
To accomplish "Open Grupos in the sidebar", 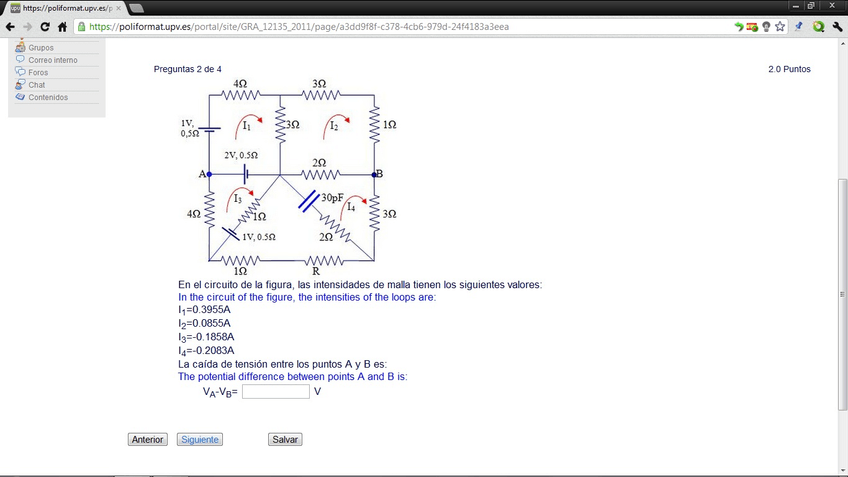I will tap(41, 47).
